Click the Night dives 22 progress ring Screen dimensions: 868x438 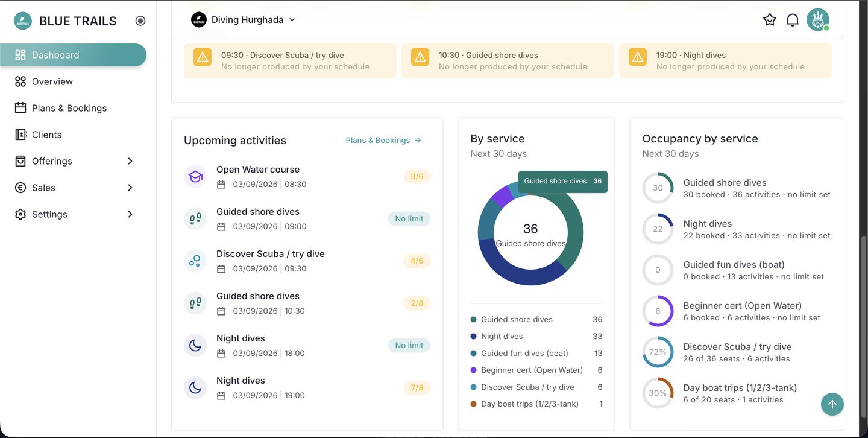pos(658,229)
